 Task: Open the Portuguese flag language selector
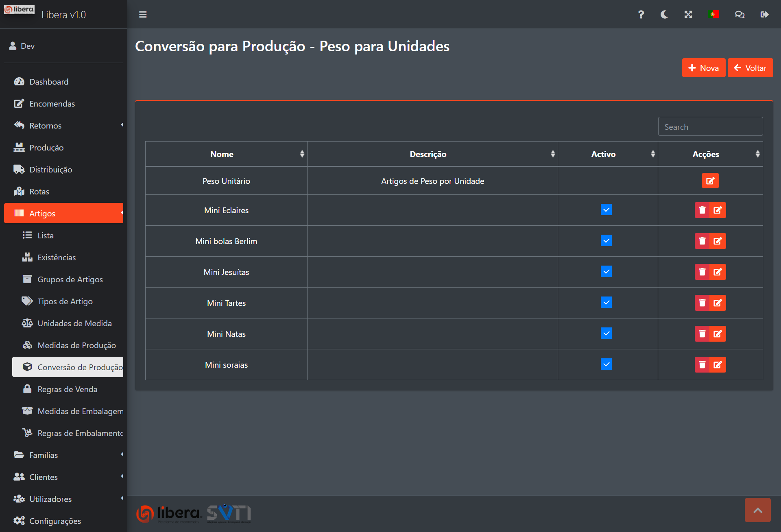[713, 15]
